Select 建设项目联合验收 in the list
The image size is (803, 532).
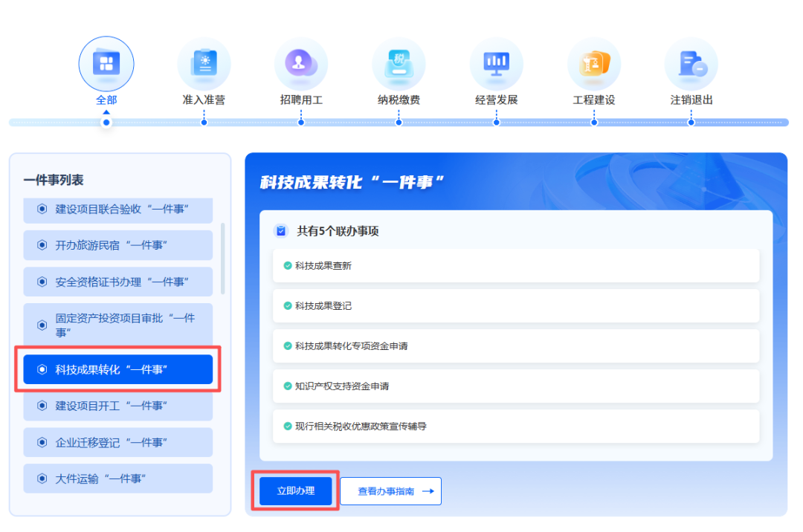(x=117, y=209)
